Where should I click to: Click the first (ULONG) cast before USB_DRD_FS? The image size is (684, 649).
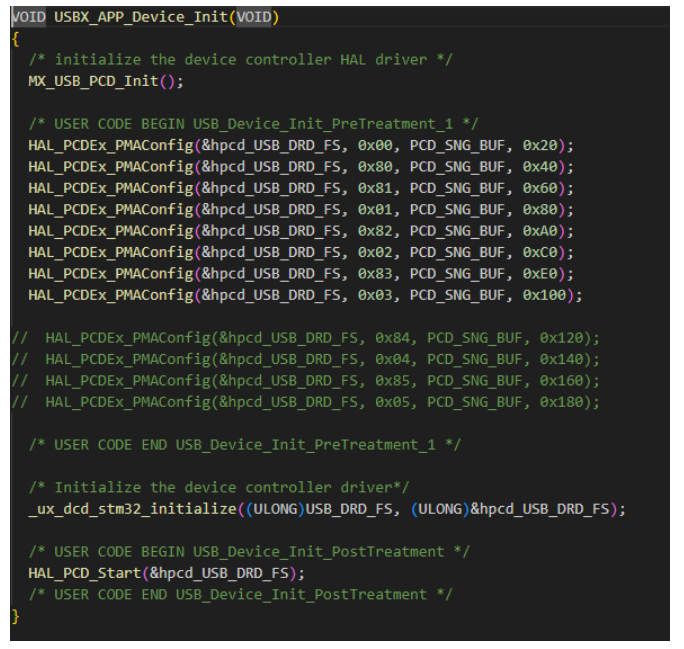pos(275,509)
